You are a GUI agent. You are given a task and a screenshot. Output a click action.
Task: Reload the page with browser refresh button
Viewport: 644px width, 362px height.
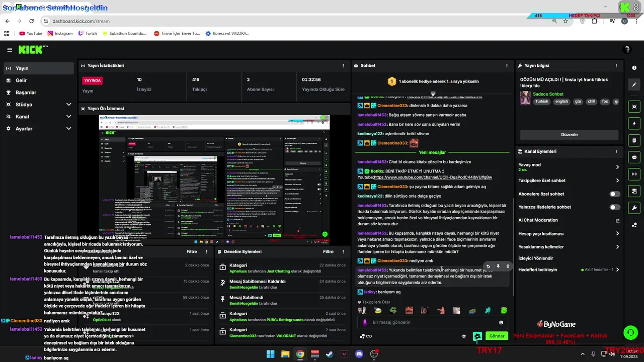coord(31,21)
